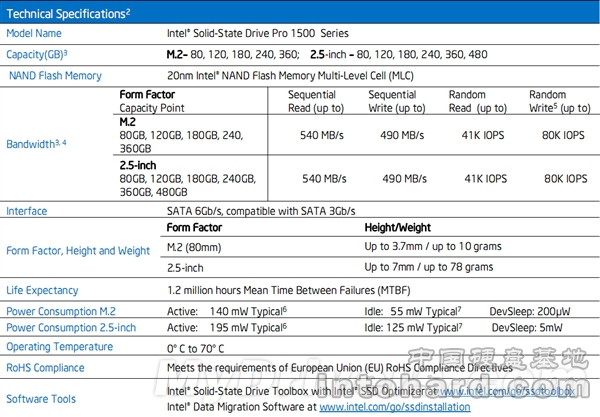Select the Bandwidth row label
This screenshot has height=417, width=600.
click(36, 144)
